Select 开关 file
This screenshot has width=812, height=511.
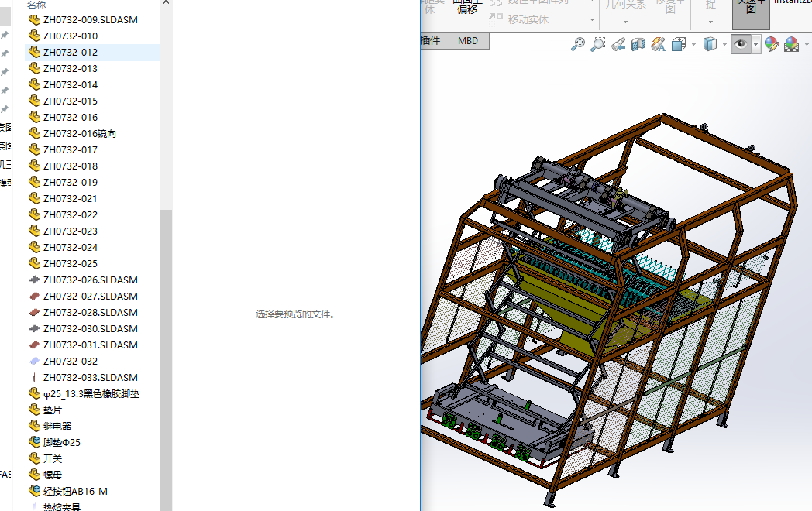coord(53,458)
